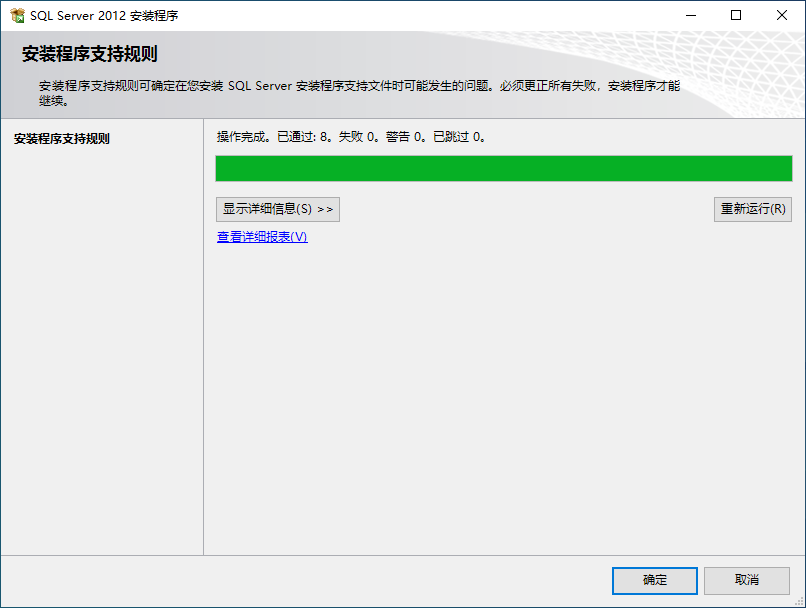Confirm with the 确定 button

pos(654,580)
